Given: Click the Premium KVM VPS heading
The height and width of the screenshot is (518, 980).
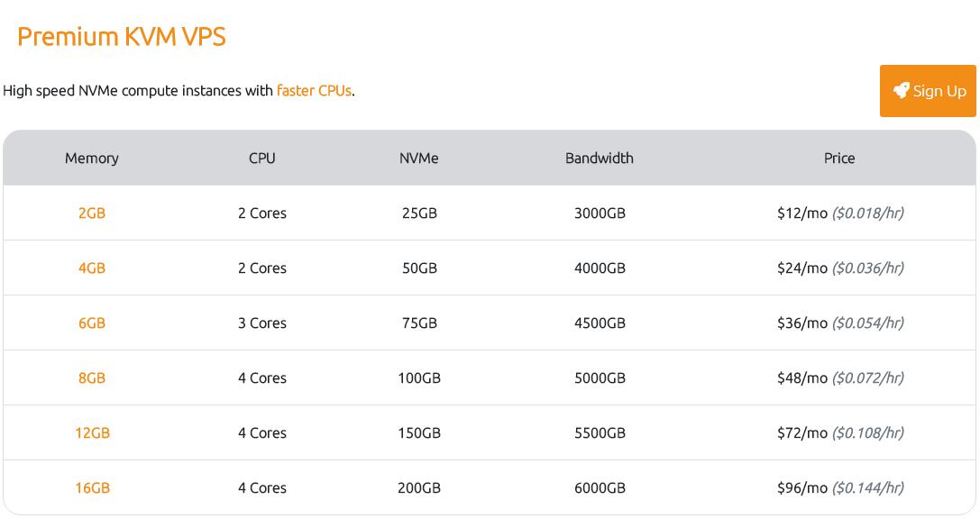Looking at the screenshot, I should 122,37.
